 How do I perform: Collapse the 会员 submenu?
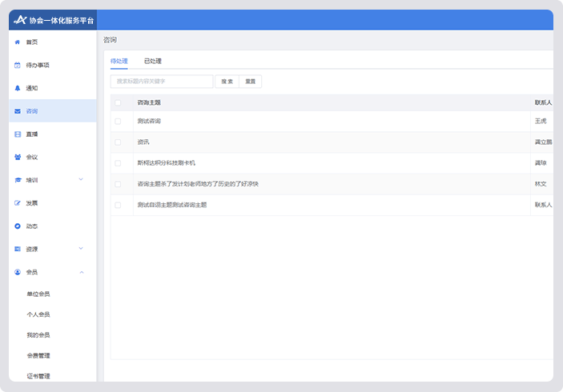coord(81,272)
